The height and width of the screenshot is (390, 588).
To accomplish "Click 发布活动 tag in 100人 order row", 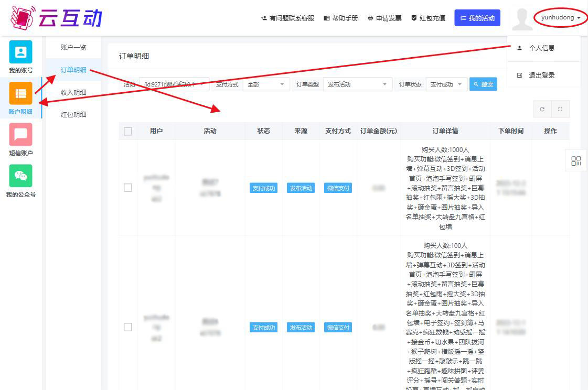I will [301, 328].
